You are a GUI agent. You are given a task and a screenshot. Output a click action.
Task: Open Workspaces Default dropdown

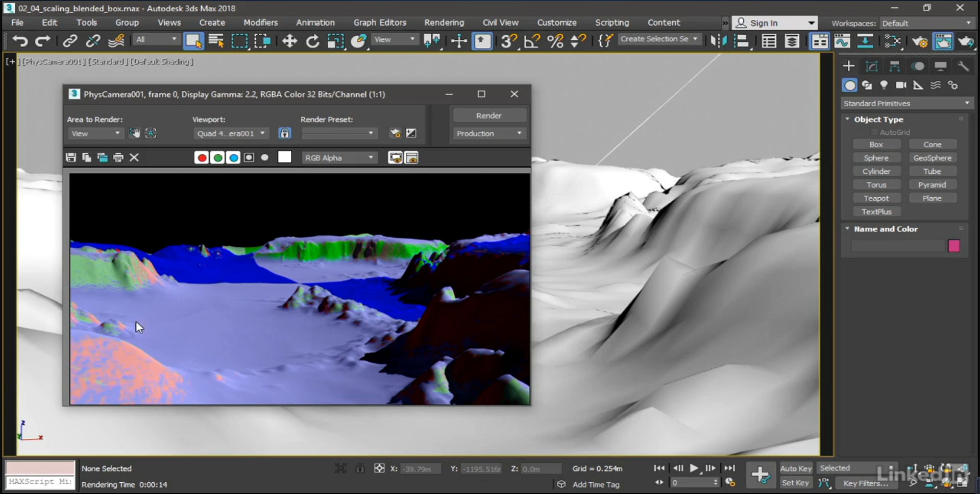click(x=926, y=23)
